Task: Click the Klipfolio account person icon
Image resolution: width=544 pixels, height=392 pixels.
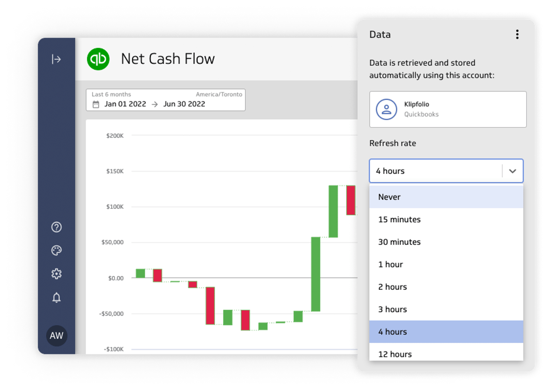Action: (x=386, y=109)
